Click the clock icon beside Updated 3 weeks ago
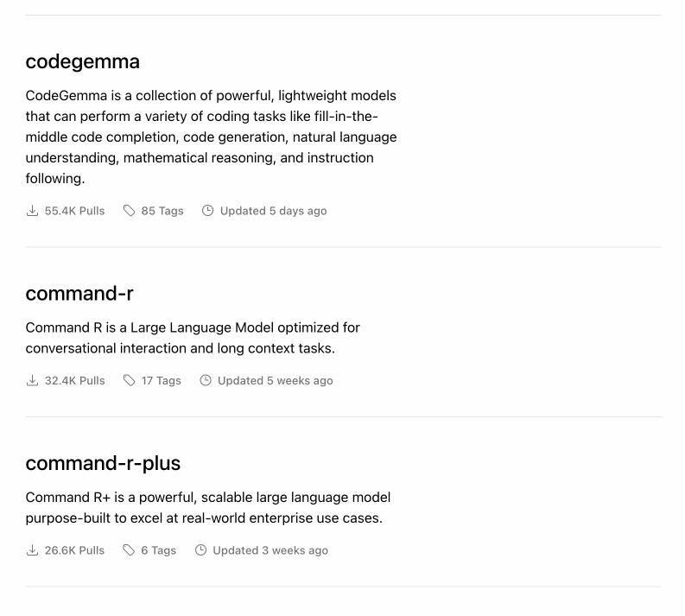 click(x=201, y=550)
